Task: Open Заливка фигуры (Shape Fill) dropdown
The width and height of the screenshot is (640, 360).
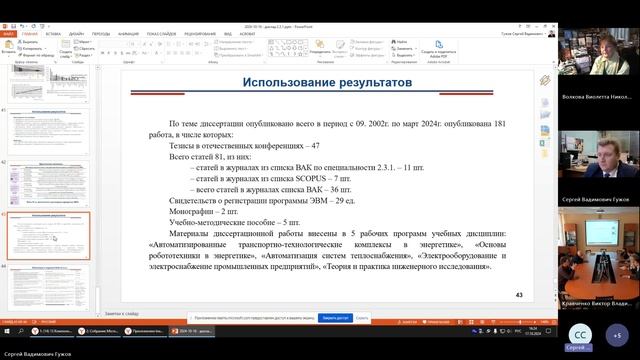Action: (x=367, y=42)
